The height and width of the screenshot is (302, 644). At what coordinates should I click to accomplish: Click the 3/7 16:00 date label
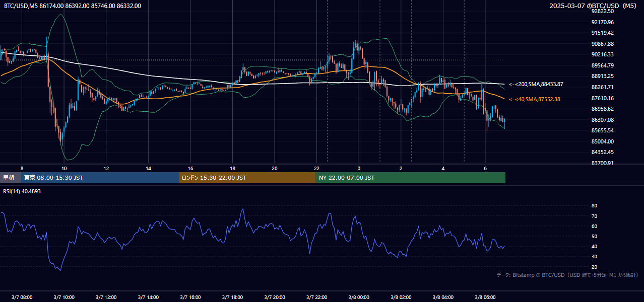pos(190,297)
